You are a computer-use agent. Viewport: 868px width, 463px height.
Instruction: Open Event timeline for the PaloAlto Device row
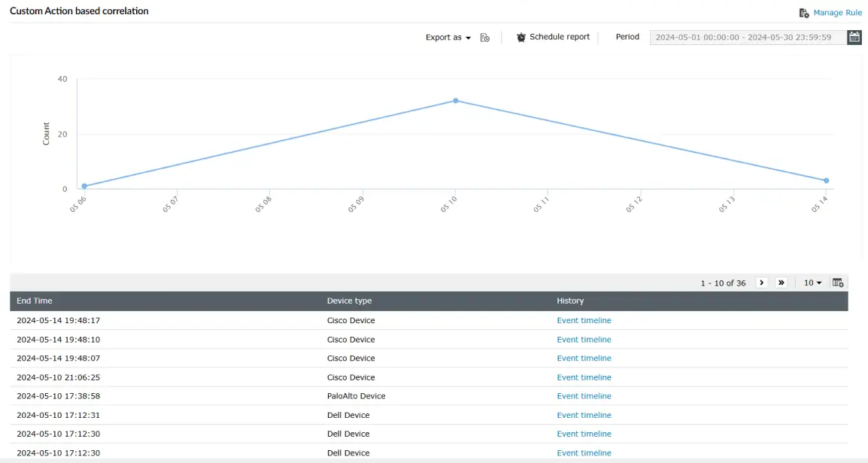[584, 395]
